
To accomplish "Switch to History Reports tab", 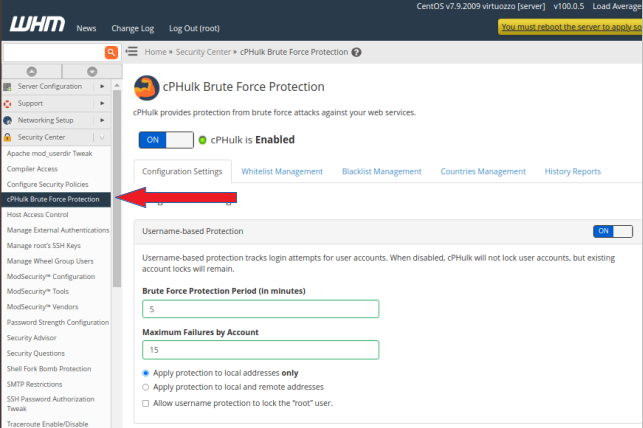I will coord(572,171).
